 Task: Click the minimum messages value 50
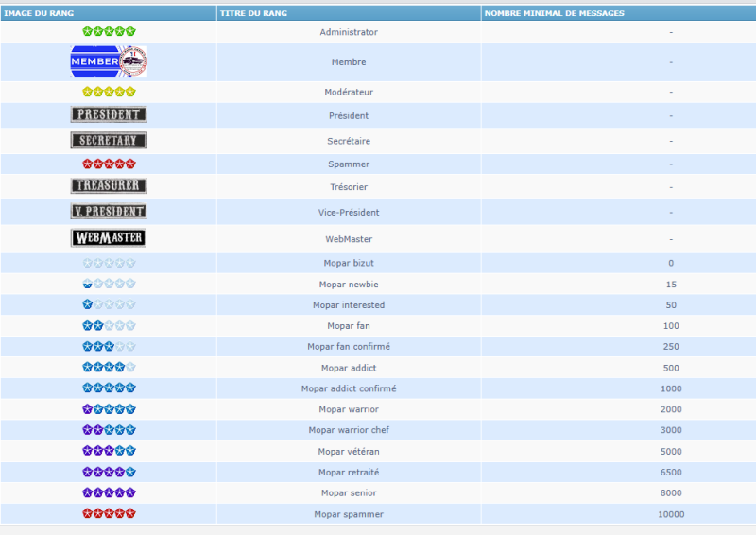671,305
